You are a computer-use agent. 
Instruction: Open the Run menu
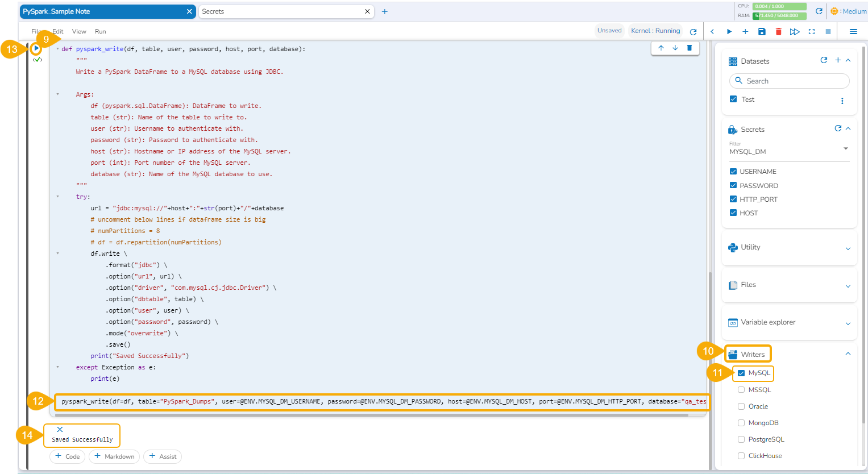pos(100,32)
